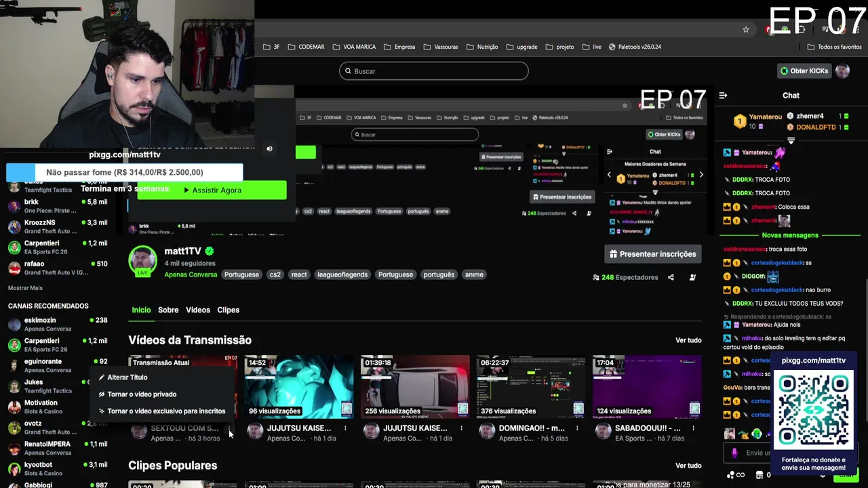
Task: Open the 3F bookmark folder
Action: [x=271, y=47]
